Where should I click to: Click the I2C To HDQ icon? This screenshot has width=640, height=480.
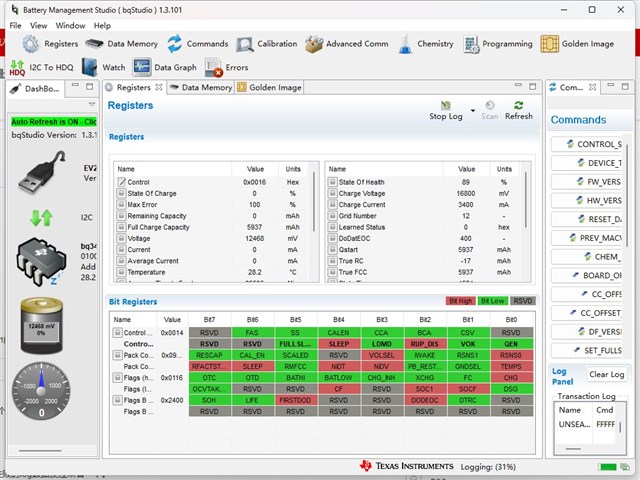[17, 68]
